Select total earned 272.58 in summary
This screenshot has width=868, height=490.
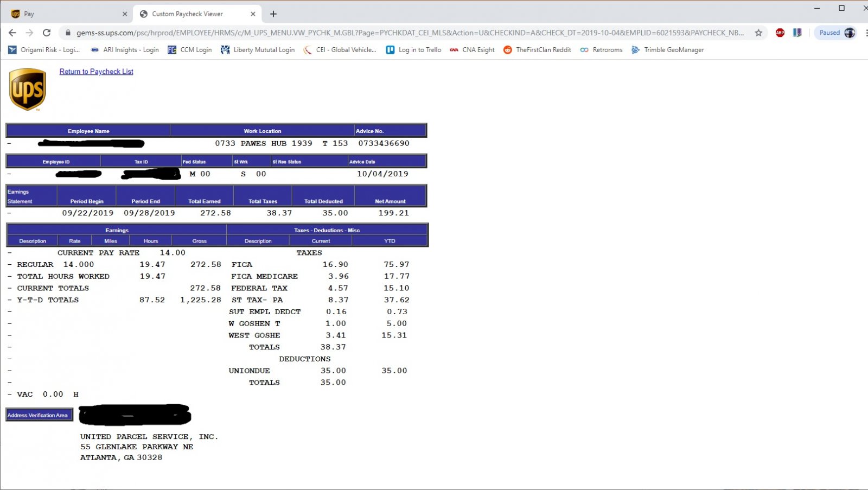click(x=215, y=213)
